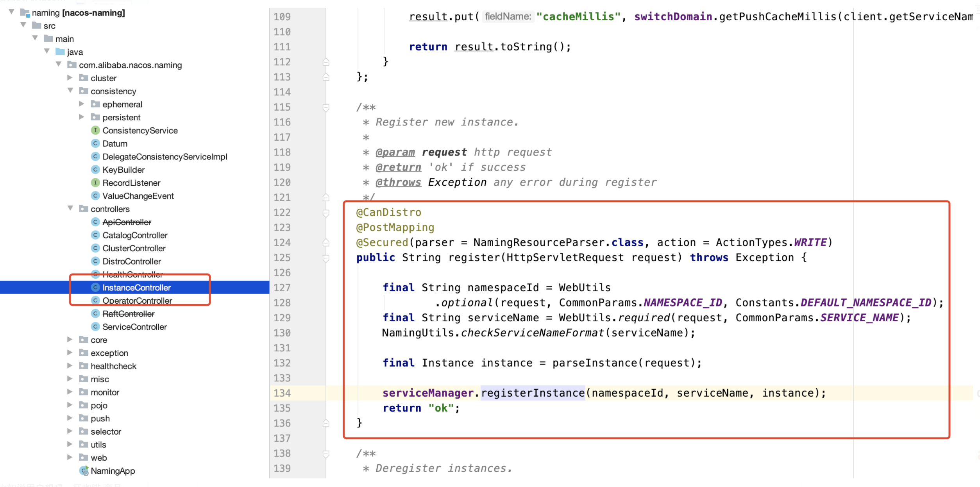This screenshot has height=487, width=980.
Task: Click the ValueChangeEvent class icon
Action: coord(95,196)
